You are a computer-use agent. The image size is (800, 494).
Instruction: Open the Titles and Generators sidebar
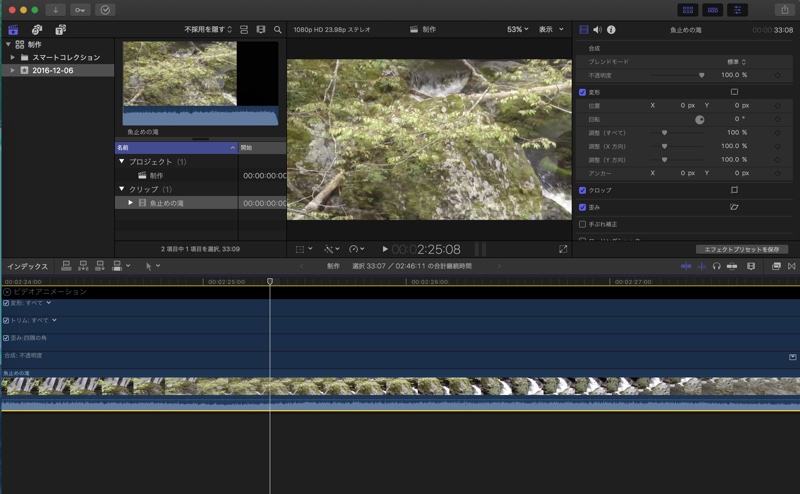[x=60, y=30]
